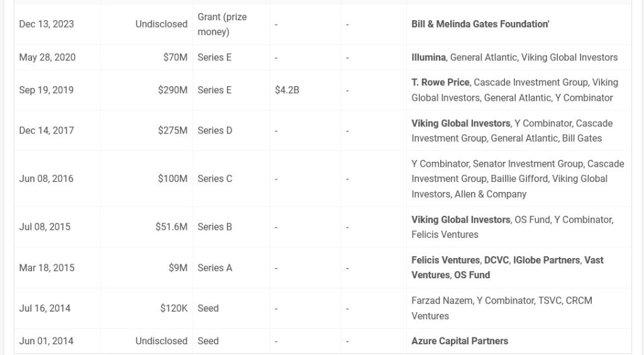Screen dimensions: 644x355
Task: Open Bill Gates in the Series D investors
Action: pyautogui.click(x=582, y=138)
